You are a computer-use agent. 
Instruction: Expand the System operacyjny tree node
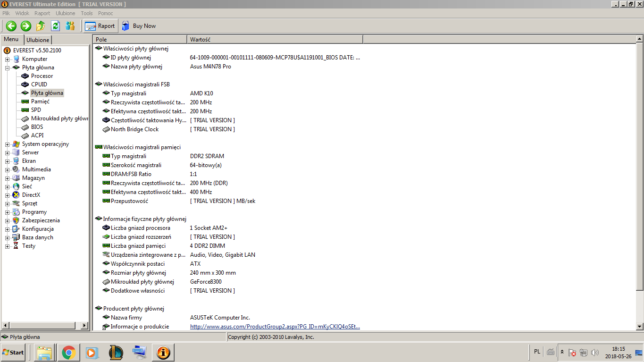[8, 144]
